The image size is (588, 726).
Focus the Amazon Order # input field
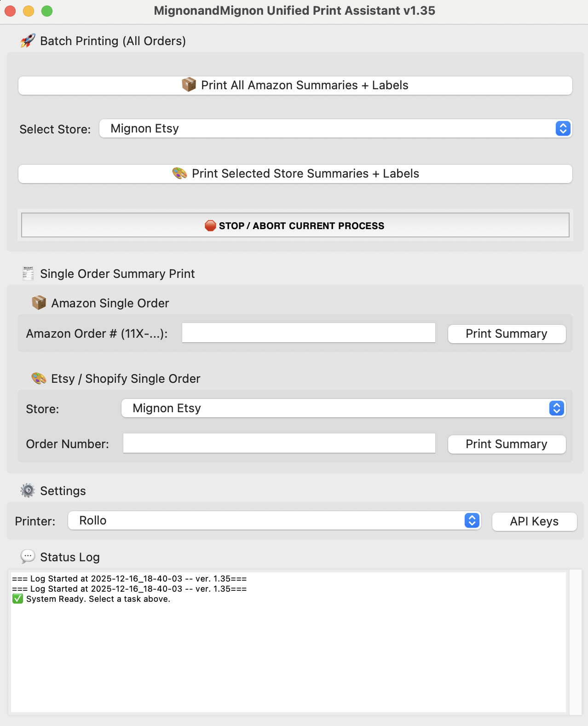(x=308, y=333)
